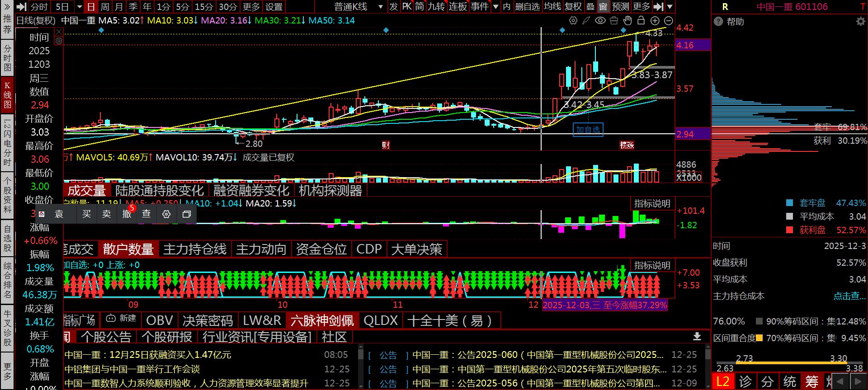Open the toolbox icon on chart toolbar
Image resolution: width=868 pixels, height=390 pixels.
click(613, 21)
